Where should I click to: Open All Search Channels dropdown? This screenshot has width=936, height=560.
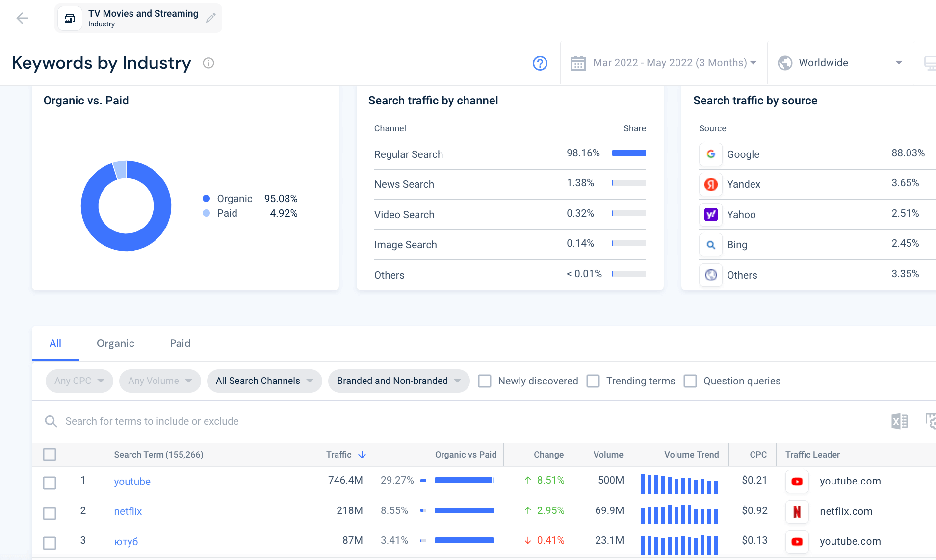tap(264, 381)
